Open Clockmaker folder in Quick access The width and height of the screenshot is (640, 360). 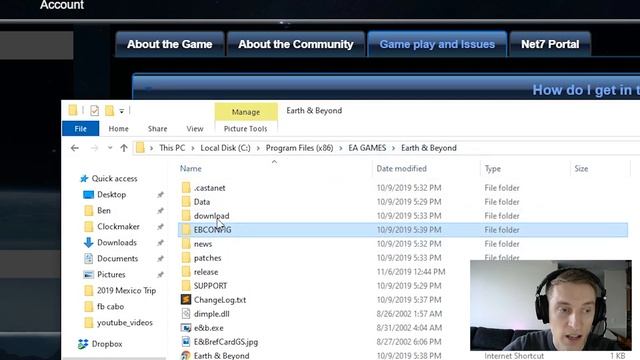(118, 227)
